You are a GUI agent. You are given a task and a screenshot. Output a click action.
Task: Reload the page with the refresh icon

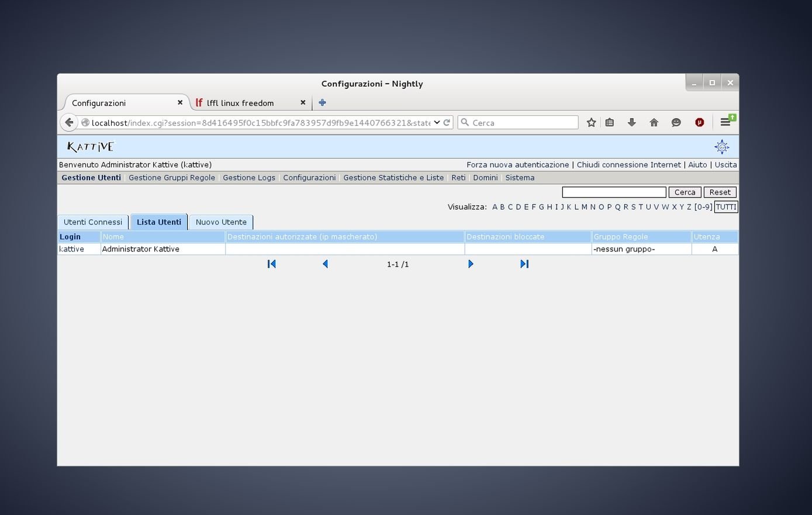pyautogui.click(x=447, y=122)
